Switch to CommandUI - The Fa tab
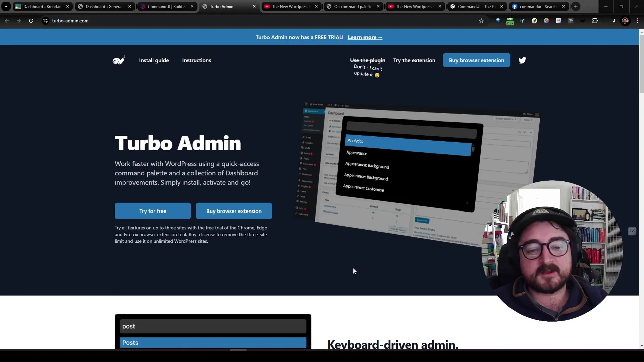The height and width of the screenshot is (362, 644). tap(476, 6)
